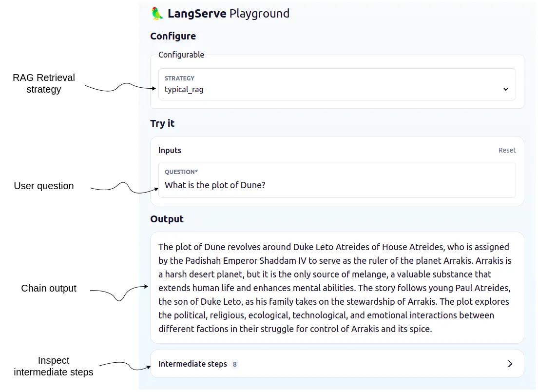Viewport: 538px width, 392px height.
Task: Click the steps count badge showing 8
Action: pos(235,364)
